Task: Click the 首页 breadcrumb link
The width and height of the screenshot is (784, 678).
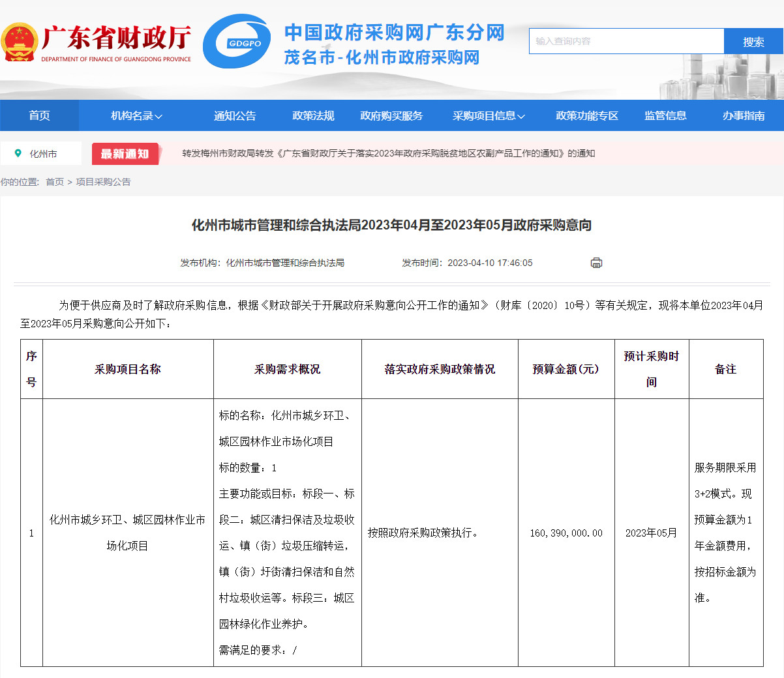Action: coord(55,182)
